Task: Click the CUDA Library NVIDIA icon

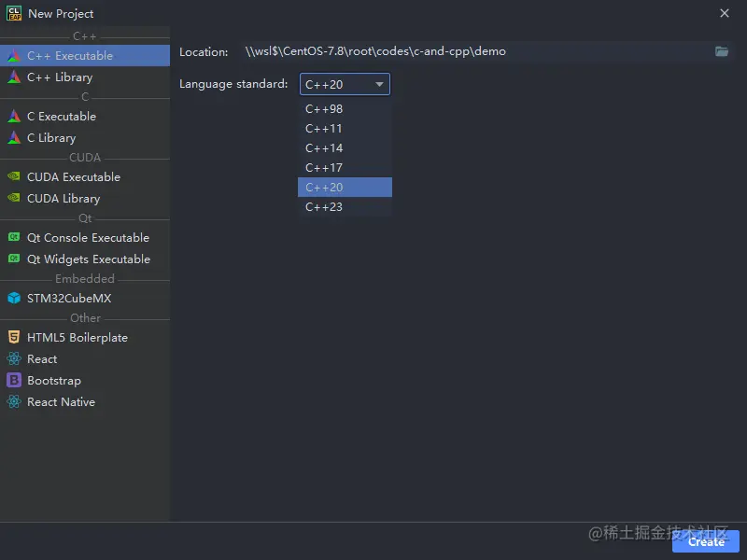Action: pyautogui.click(x=14, y=198)
